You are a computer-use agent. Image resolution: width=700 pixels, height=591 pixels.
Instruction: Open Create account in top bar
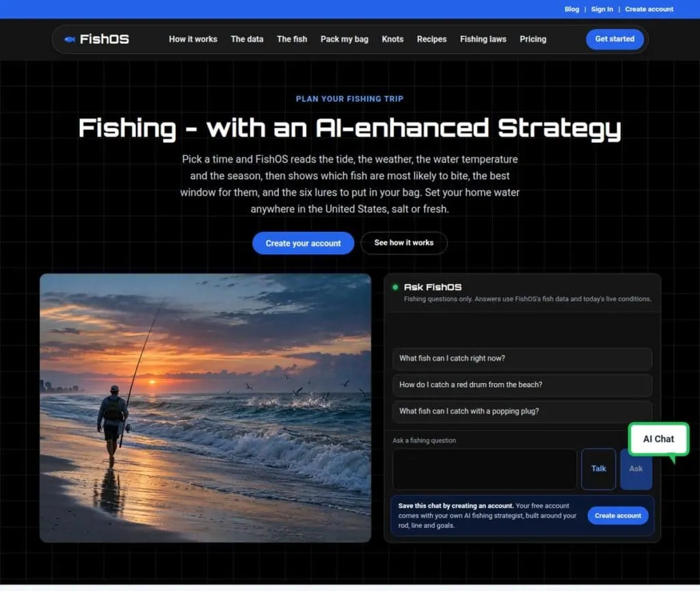[649, 9]
